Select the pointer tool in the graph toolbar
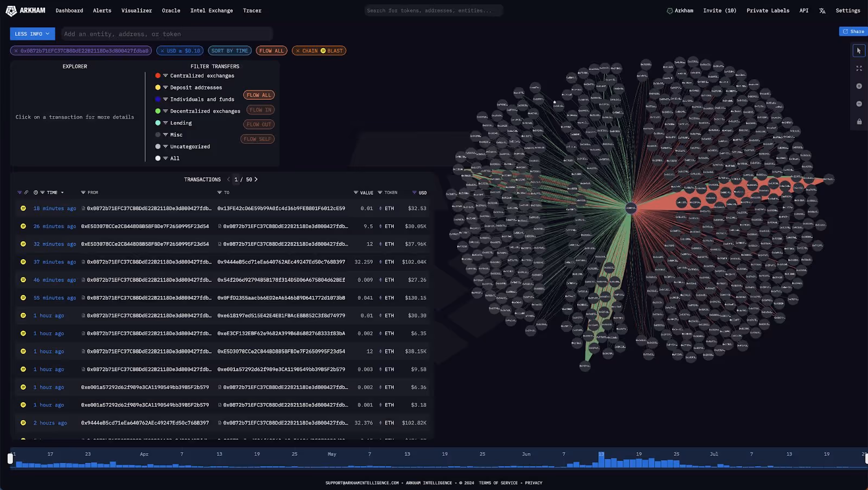Image resolution: width=868 pixels, height=490 pixels. point(859,50)
